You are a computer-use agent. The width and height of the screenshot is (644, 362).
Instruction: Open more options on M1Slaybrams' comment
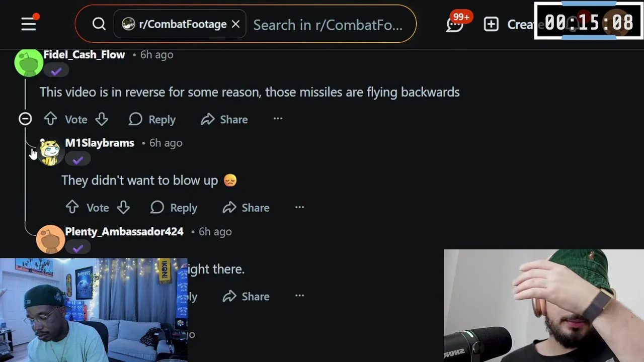(299, 207)
